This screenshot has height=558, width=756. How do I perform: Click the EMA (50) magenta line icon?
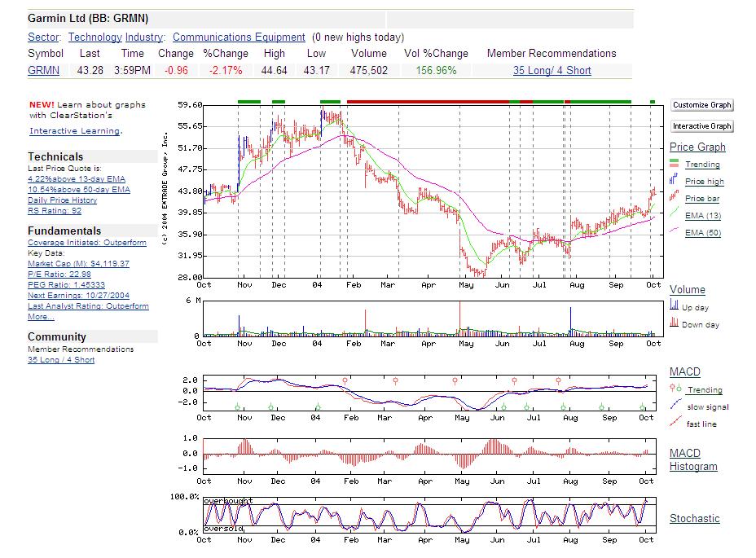[674, 232]
